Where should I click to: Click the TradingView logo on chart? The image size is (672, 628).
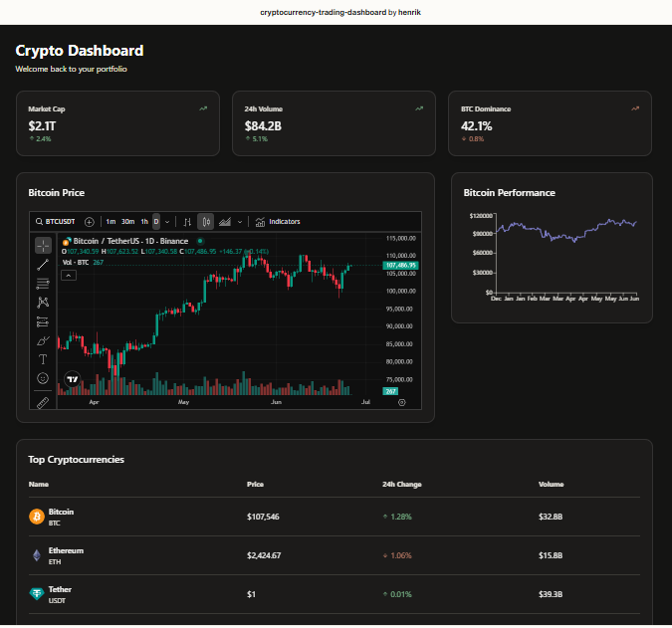73,379
